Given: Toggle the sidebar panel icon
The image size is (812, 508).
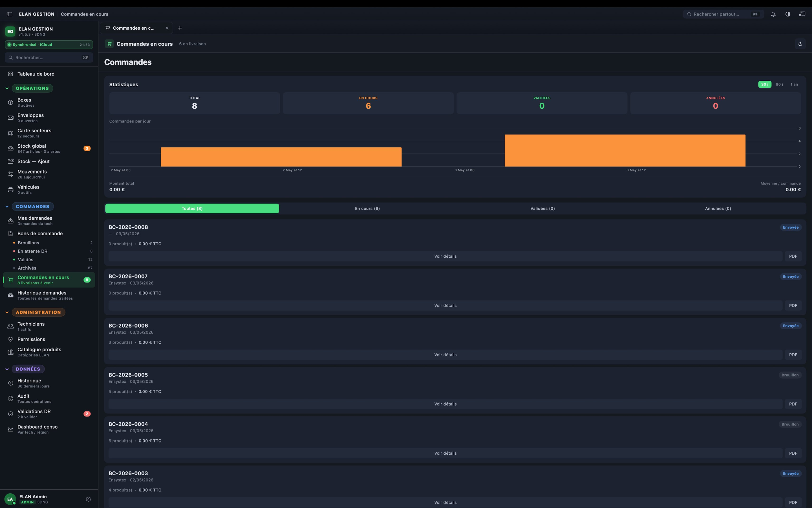Looking at the screenshot, I should (x=9, y=14).
